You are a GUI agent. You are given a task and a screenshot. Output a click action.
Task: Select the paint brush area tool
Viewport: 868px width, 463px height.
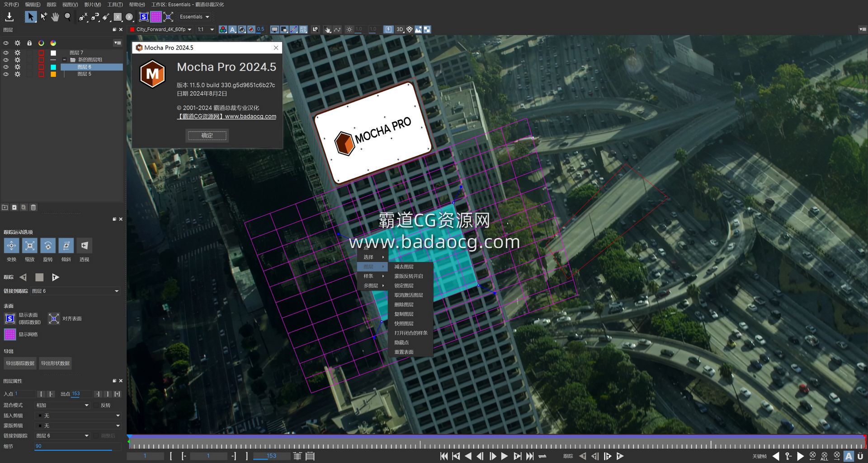(x=106, y=17)
